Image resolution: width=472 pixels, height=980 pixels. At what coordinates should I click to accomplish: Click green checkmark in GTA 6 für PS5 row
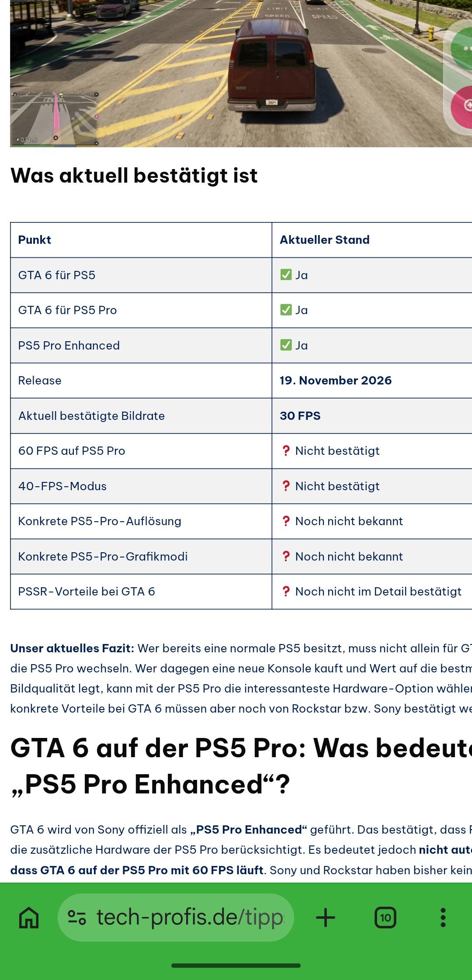click(x=286, y=275)
